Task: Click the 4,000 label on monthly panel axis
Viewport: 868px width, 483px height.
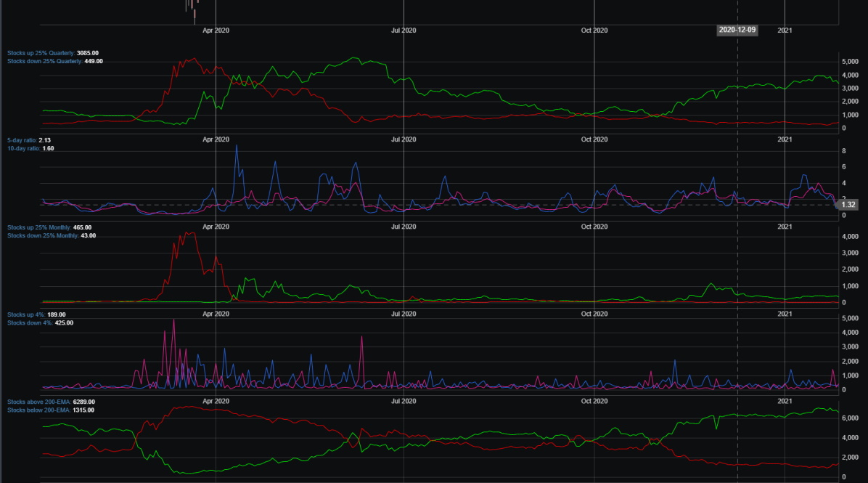Action: (x=851, y=237)
